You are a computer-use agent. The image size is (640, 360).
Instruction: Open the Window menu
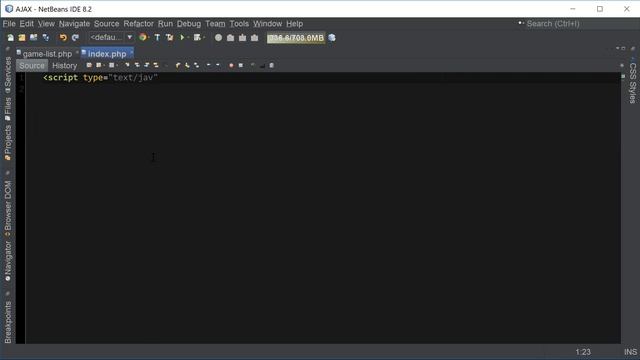267,24
